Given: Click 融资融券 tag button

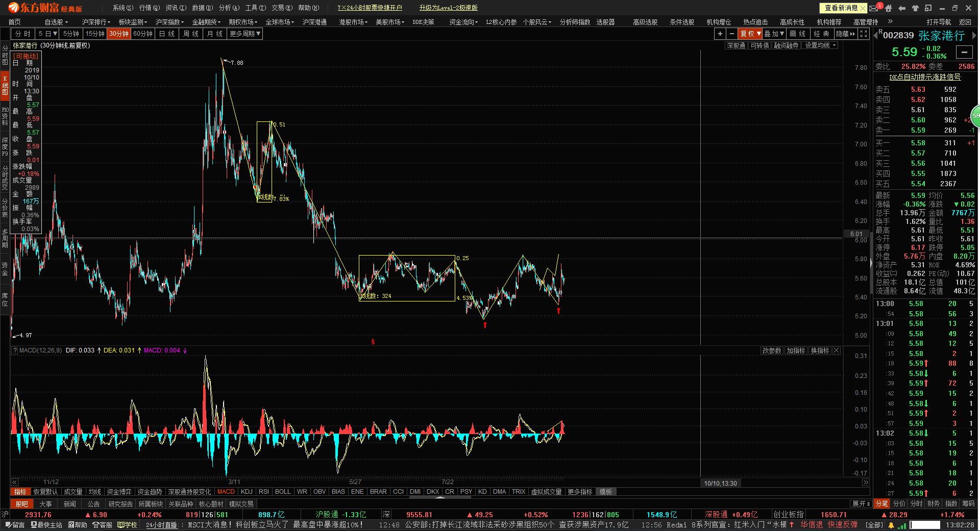Looking at the screenshot, I should click(x=786, y=45).
